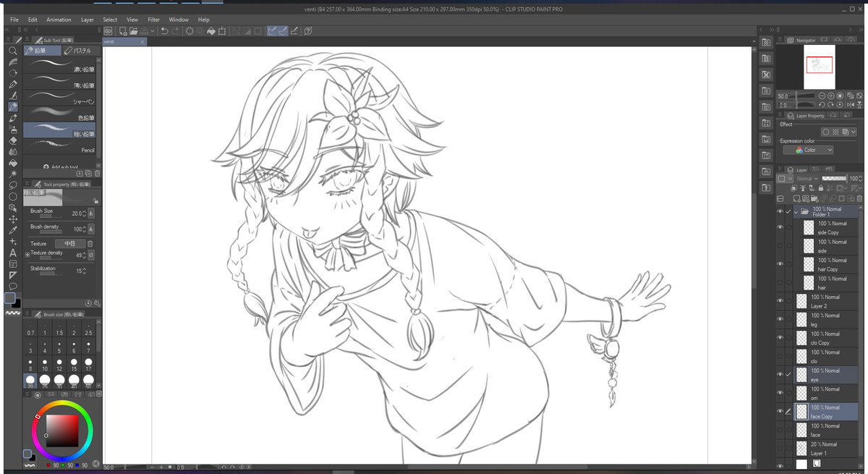Click the layer opacity slider

point(835,178)
